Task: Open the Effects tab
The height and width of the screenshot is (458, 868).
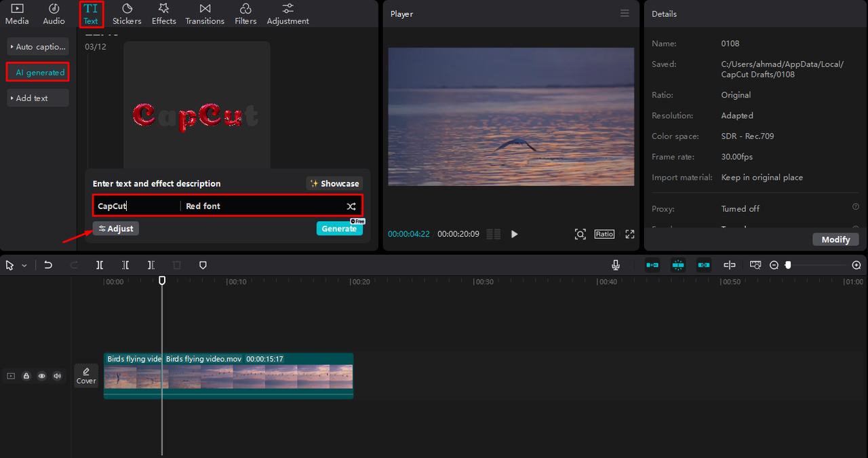Action: tap(163, 14)
